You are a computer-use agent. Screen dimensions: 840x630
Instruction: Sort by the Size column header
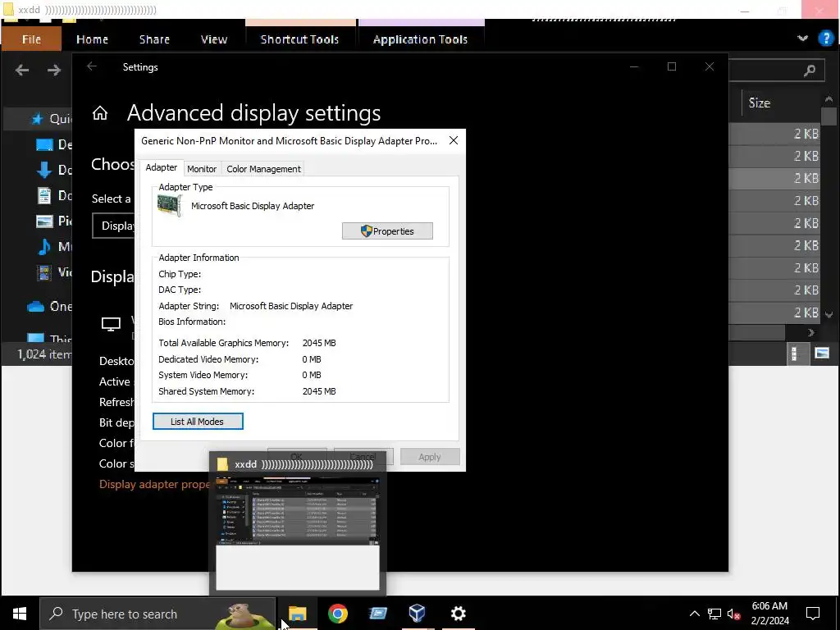pyautogui.click(x=759, y=103)
